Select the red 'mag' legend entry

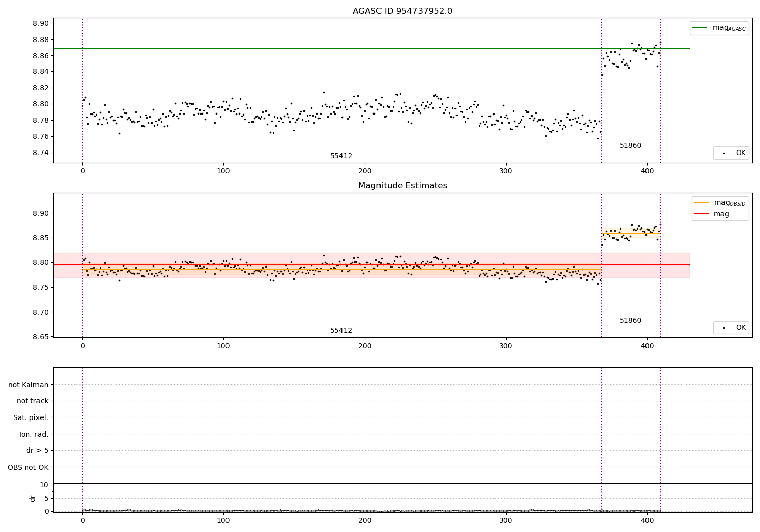point(712,214)
